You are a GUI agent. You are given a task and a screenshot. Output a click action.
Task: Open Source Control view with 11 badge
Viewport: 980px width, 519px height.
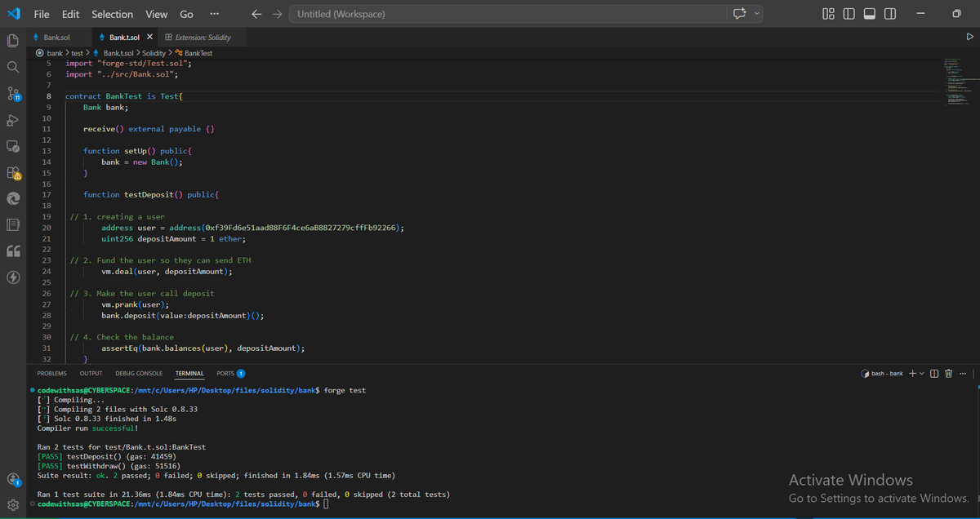pos(12,93)
